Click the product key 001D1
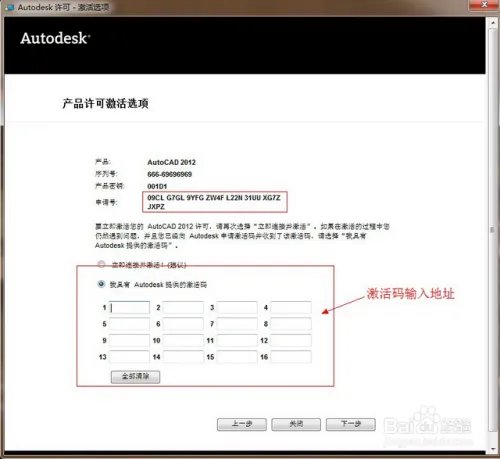Screen dimensions: 500x459 pyautogui.click(x=157, y=186)
